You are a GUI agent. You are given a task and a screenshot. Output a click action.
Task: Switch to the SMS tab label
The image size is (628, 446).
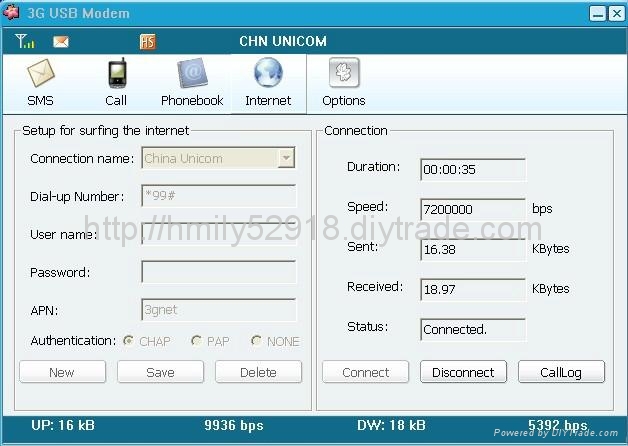point(40,100)
